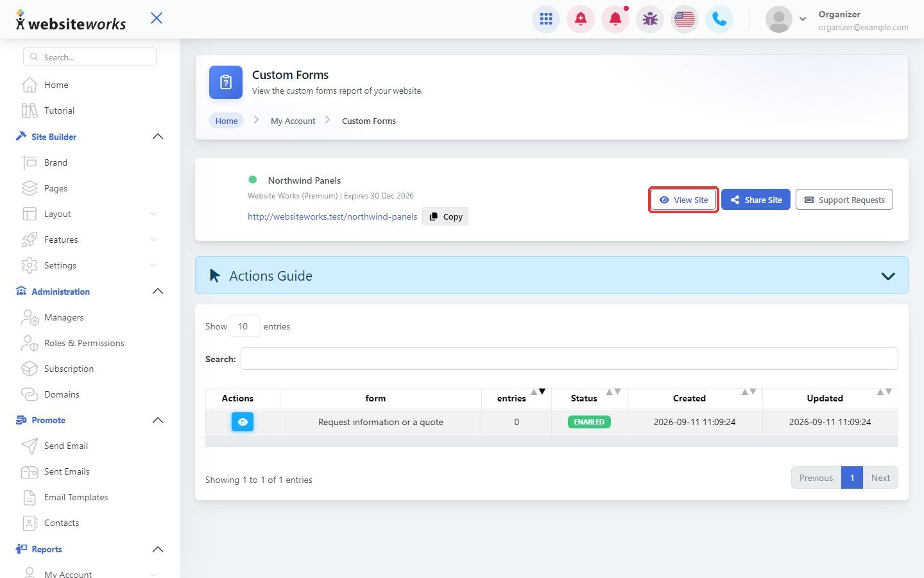This screenshot has width=924, height=578.
Task: Collapse the Administration section
Action: [x=158, y=292]
